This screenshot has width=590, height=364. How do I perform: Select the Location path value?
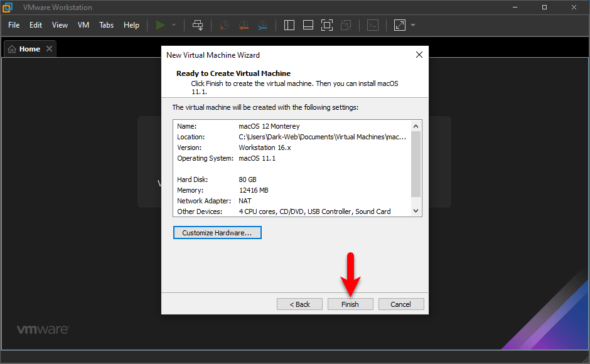tap(323, 137)
